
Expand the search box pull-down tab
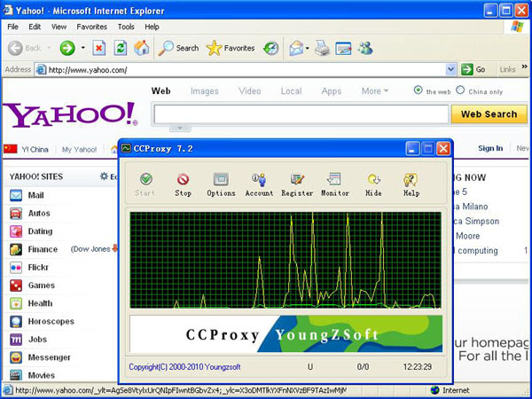tap(180, 128)
